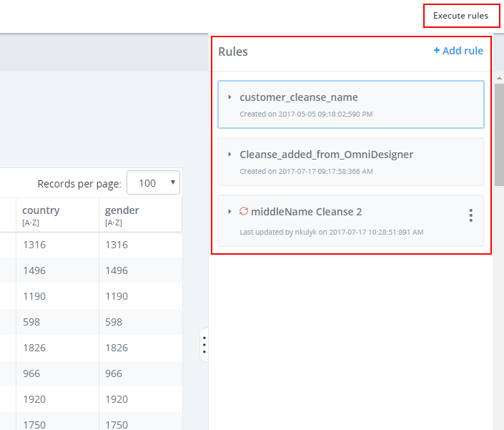Click the scrollbar up arrow in rules panel
Screen dimensions: 504x430
[x=499, y=78]
